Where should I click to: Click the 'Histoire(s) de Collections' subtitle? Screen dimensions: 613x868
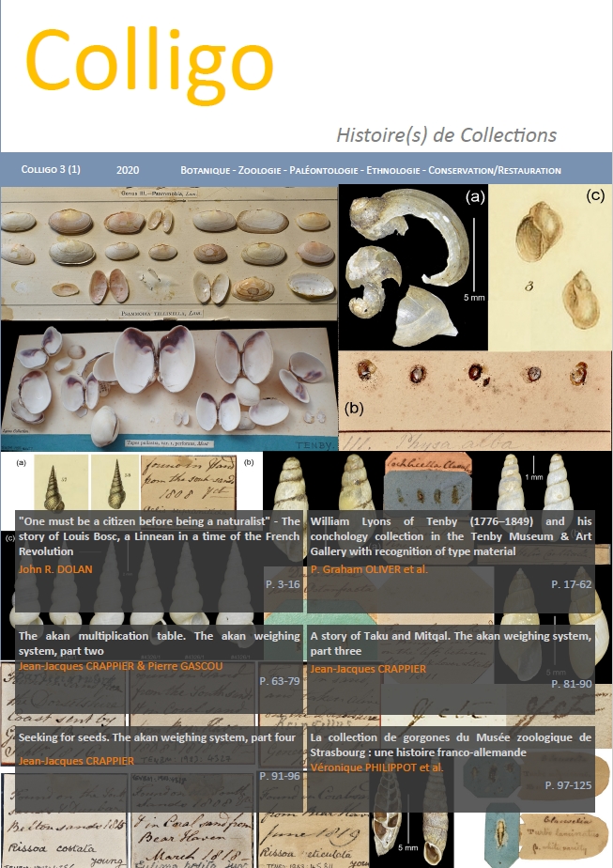(447, 135)
